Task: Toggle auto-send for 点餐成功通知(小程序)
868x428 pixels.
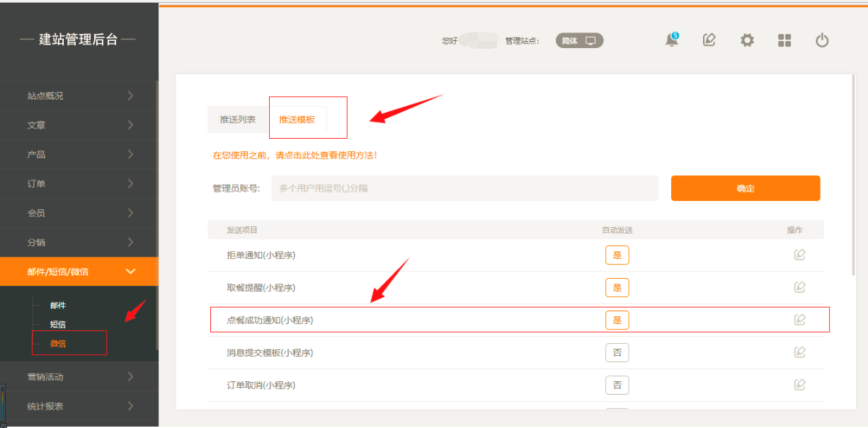Action: click(x=617, y=320)
